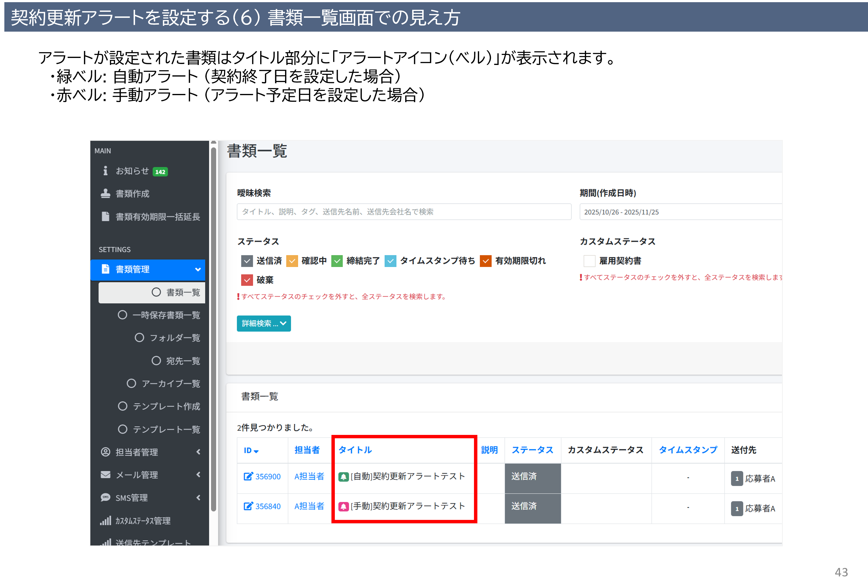Click the edit icon for document 356900
868x588 pixels.
point(248,476)
